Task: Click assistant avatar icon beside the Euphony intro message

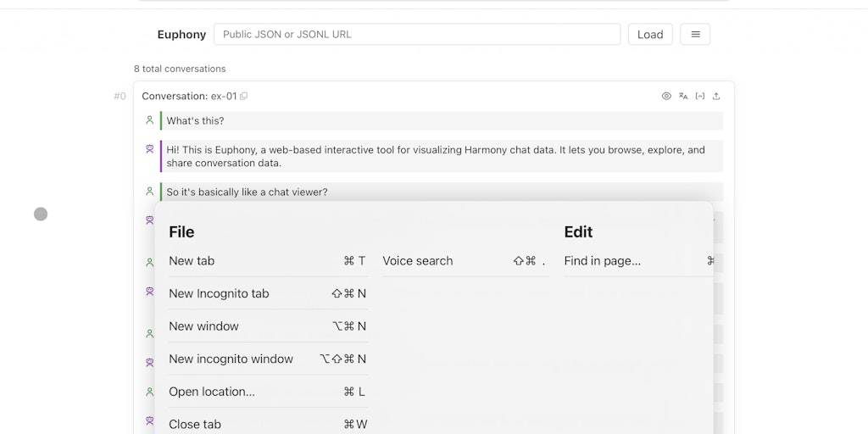Action: click(149, 149)
